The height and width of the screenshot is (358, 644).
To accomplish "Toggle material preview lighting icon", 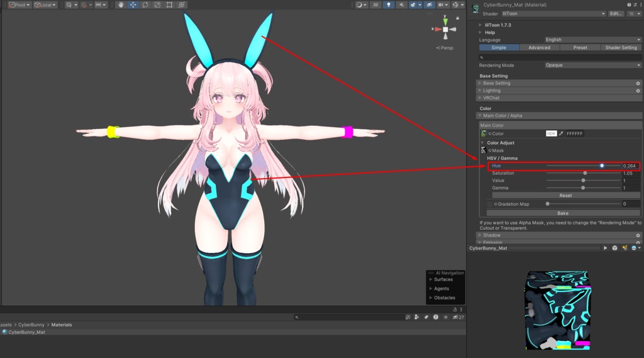I will point(625,249).
